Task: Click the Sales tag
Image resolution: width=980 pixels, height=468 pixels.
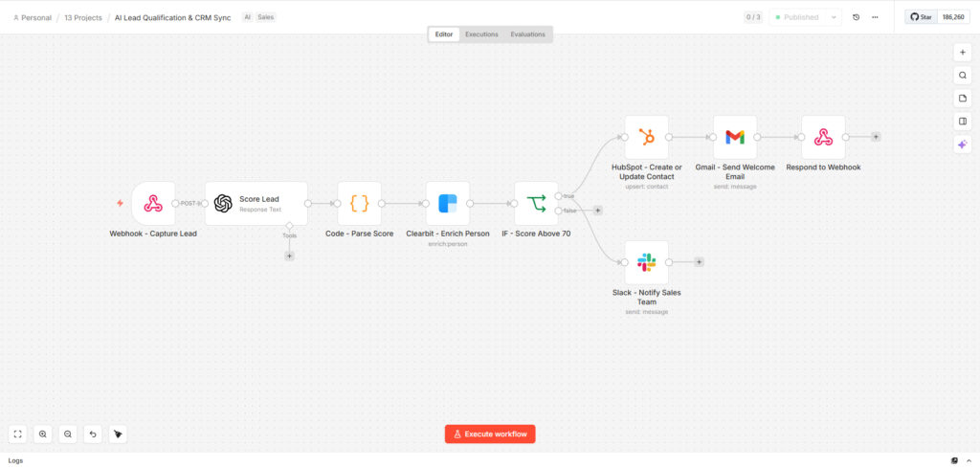Action: pyautogui.click(x=266, y=17)
